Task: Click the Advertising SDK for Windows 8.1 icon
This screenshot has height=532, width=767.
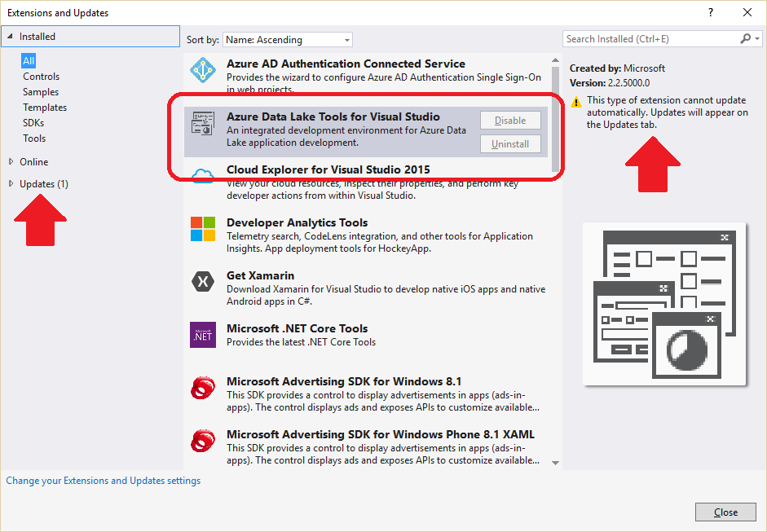Action: pos(203,389)
